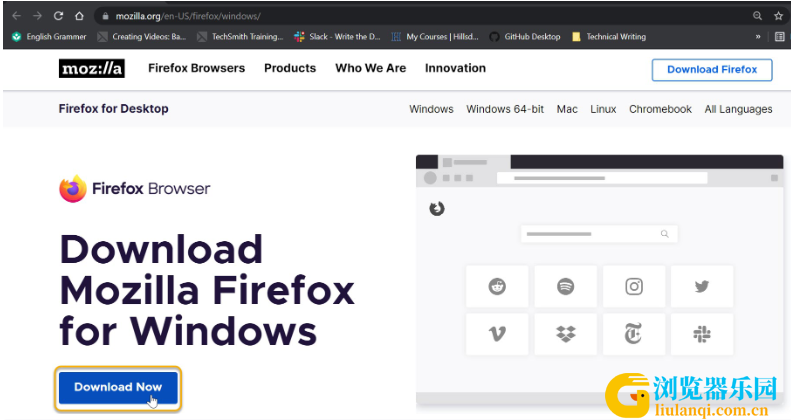This screenshot has height=420, width=791.
Task: Click the Dropbox tile in the browser mockup
Action: pos(566,334)
